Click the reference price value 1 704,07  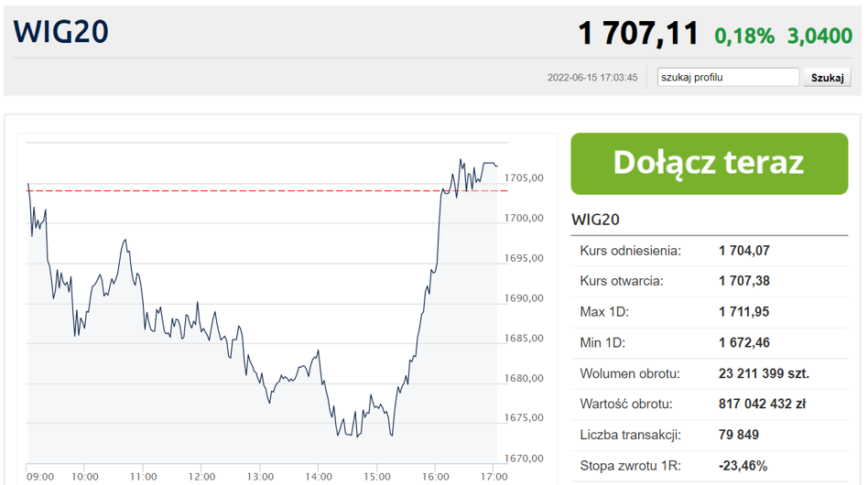[744, 251]
